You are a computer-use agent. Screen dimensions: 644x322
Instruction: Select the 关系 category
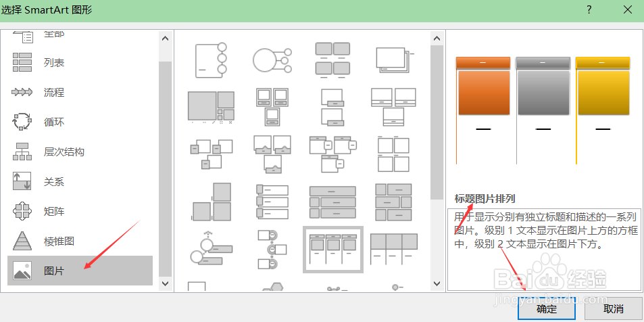[x=80, y=181]
